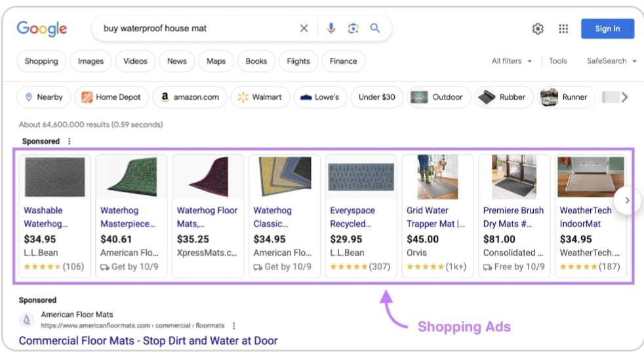
Task: Expand All filters dropdown
Action: point(512,61)
